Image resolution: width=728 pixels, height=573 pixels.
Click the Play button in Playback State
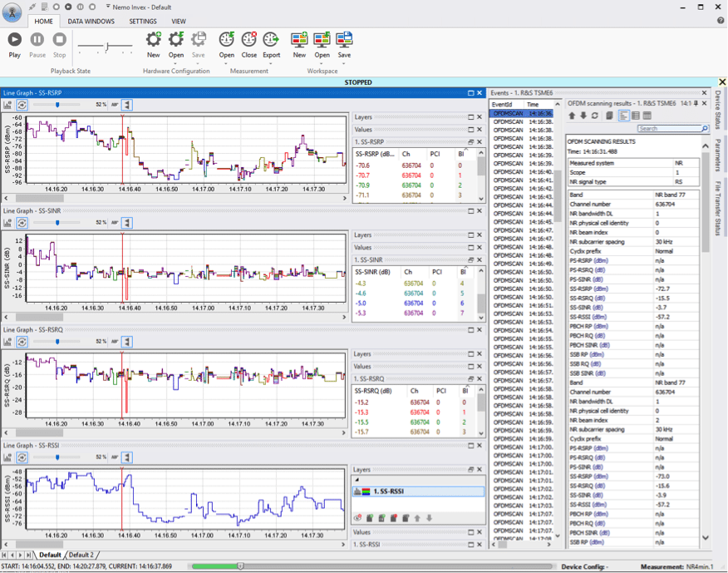(x=15, y=40)
